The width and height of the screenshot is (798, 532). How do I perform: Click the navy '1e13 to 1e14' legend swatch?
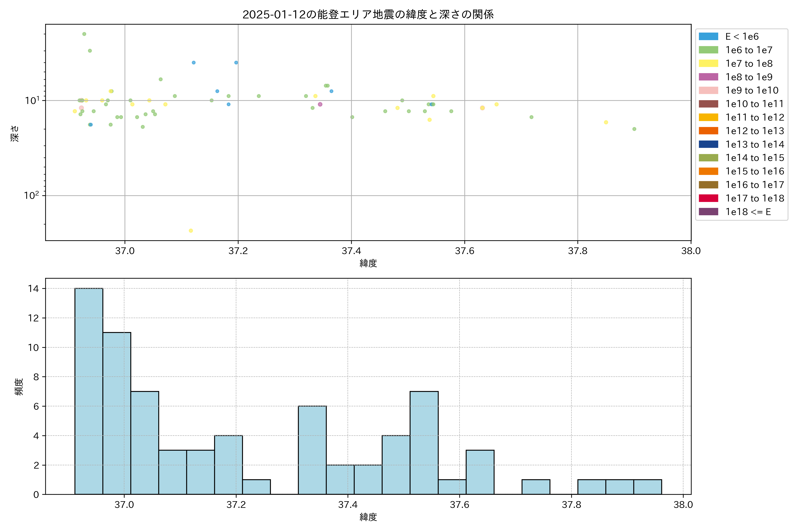pyautogui.click(x=708, y=144)
